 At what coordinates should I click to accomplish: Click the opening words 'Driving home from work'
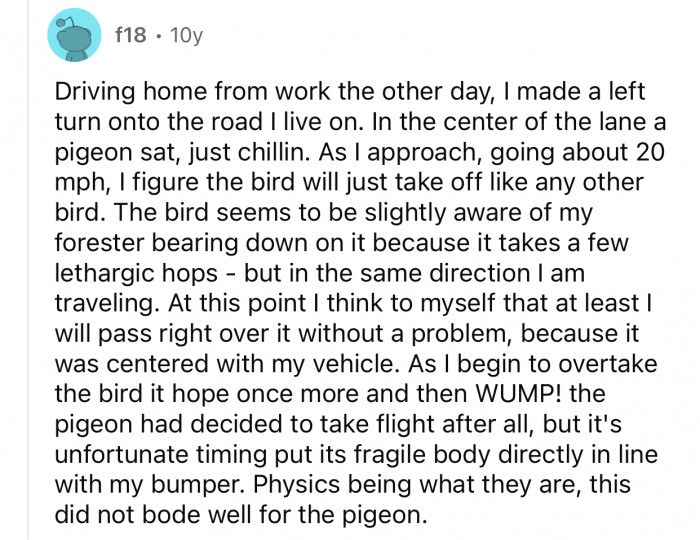pyautogui.click(x=192, y=91)
